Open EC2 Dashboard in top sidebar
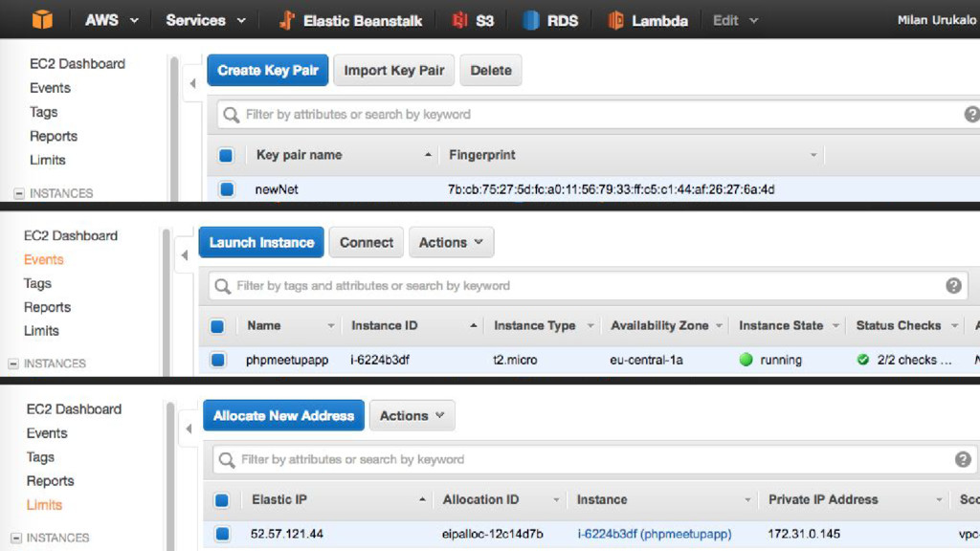 (78, 64)
